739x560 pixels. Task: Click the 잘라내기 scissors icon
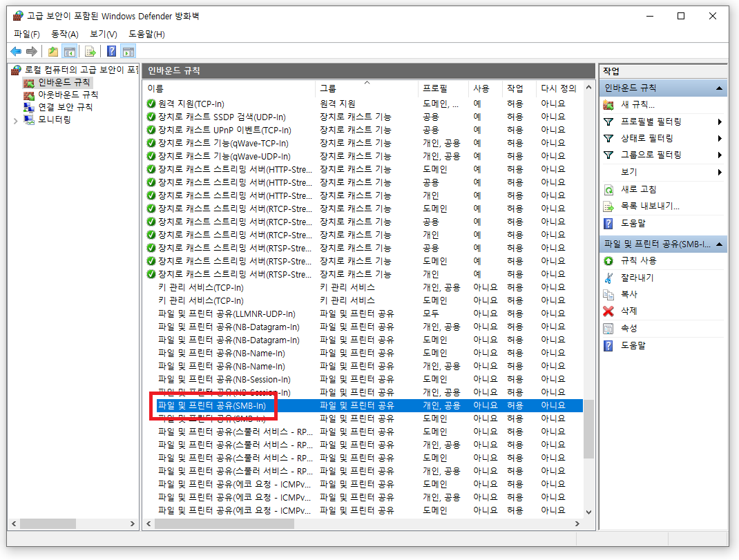[608, 278]
